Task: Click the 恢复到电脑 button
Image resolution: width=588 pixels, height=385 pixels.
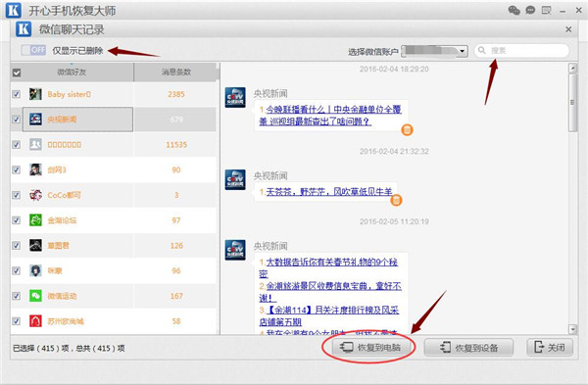Action: (370, 348)
